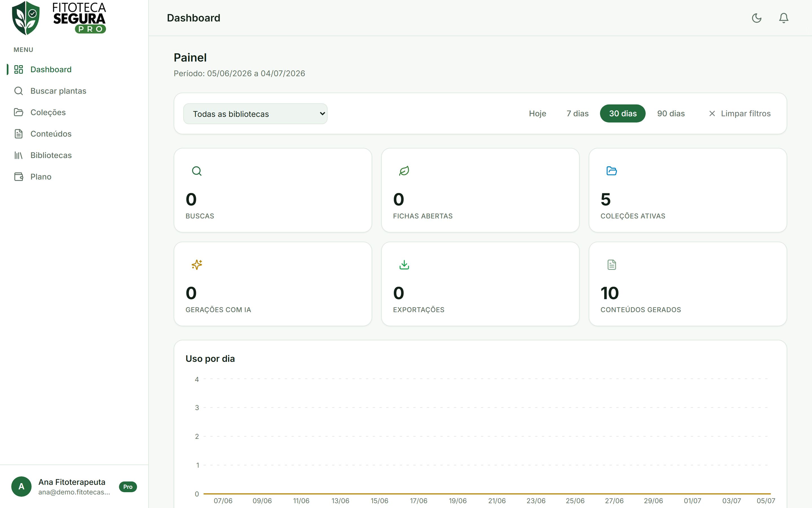Image resolution: width=812 pixels, height=508 pixels.
Task: Select the 30 dias period filter
Action: point(623,113)
